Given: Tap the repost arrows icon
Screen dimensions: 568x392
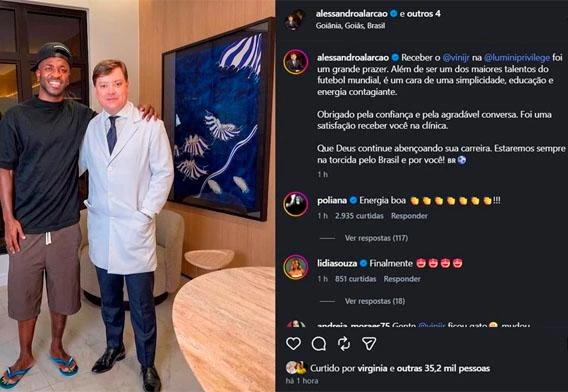Looking at the screenshot, I should click(x=343, y=343).
